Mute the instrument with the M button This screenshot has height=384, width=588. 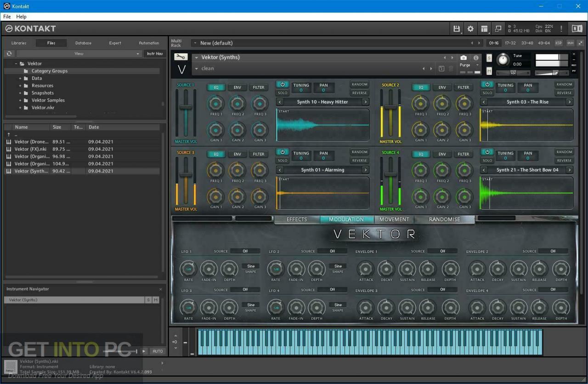tap(489, 71)
